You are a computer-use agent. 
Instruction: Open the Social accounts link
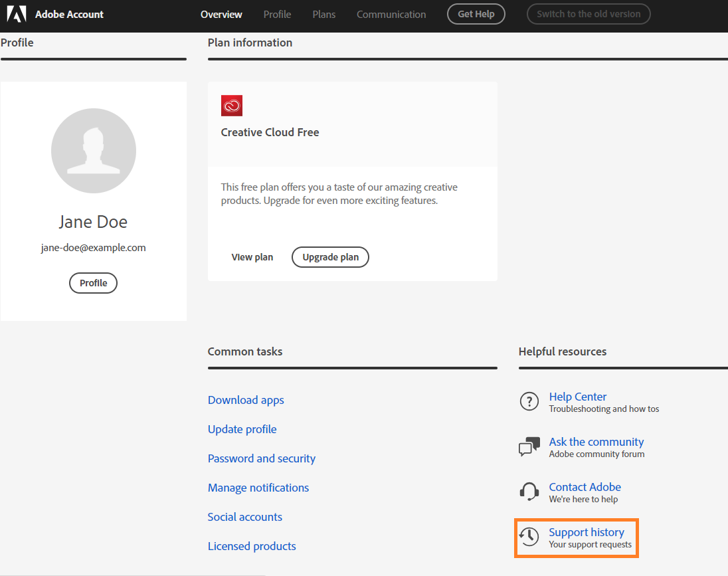point(244,517)
